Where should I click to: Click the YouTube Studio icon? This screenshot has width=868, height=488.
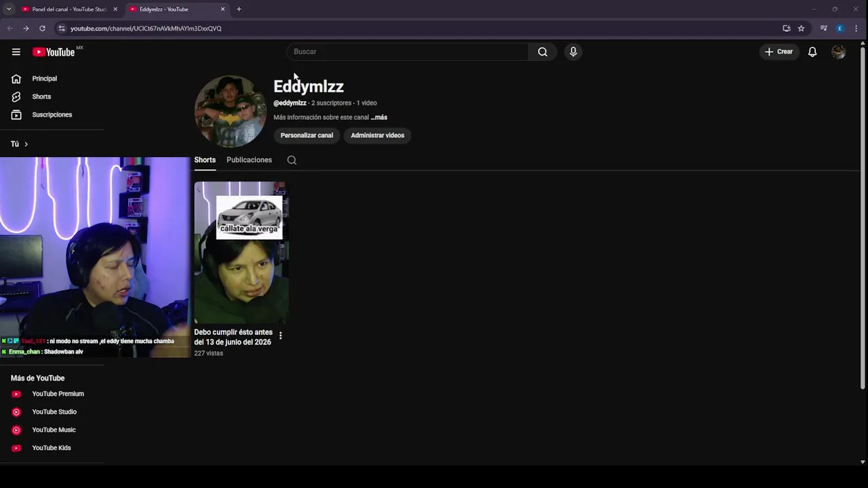click(16, 412)
